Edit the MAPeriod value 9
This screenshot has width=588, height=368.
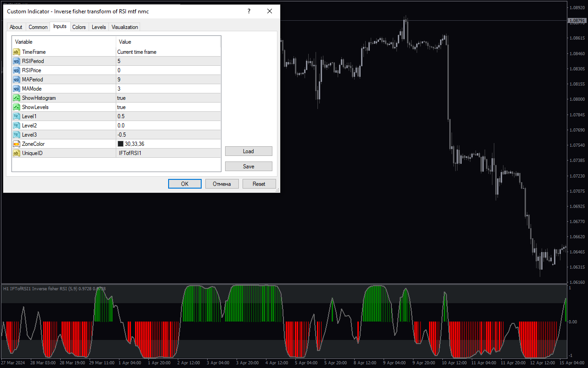169,80
